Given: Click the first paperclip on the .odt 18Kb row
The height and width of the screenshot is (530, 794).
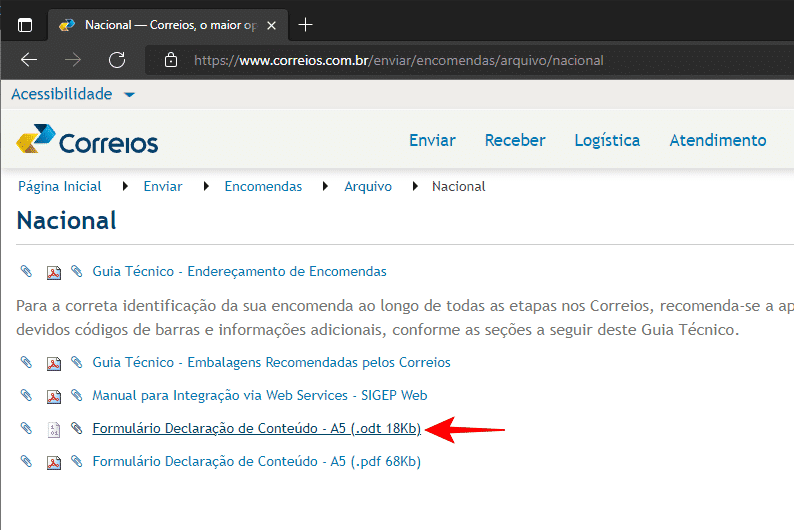Looking at the screenshot, I should tap(26, 428).
